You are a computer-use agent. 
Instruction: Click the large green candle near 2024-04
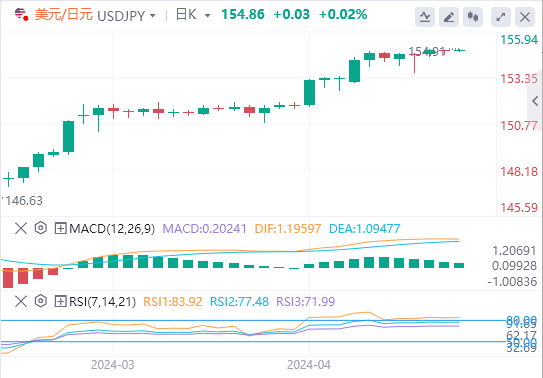click(309, 92)
